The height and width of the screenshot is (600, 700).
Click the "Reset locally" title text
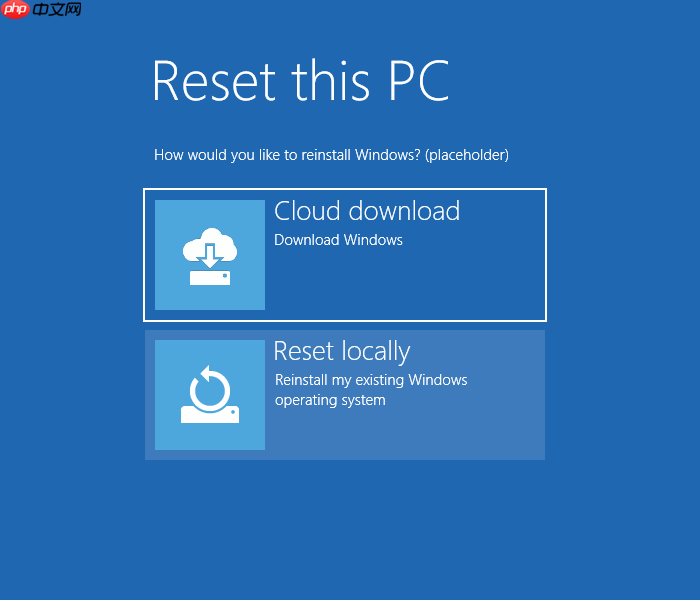(x=342, y=351)
